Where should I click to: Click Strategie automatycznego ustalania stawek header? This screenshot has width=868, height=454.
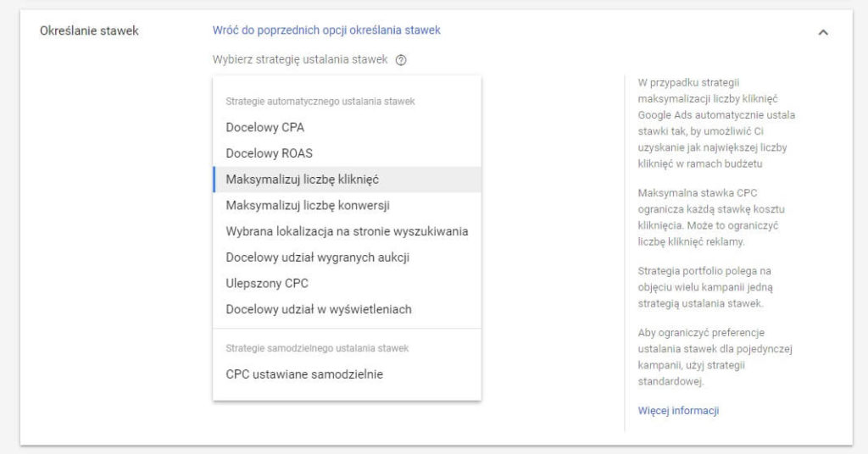pyautogui.click(x=320, y=102)
